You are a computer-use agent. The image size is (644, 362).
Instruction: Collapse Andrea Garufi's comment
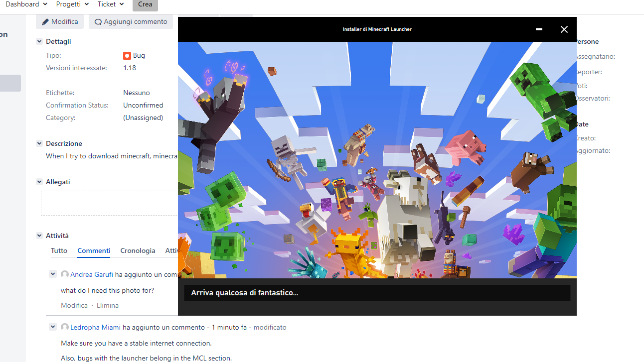pos(52,274)
